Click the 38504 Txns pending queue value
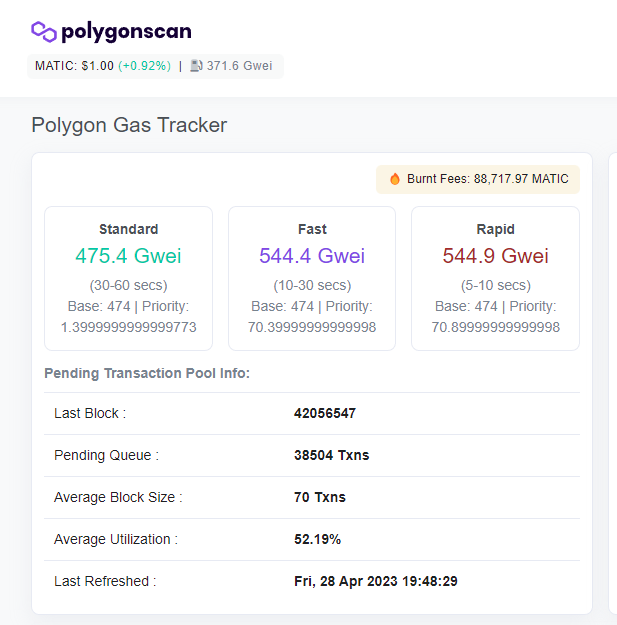 [332, 455]
